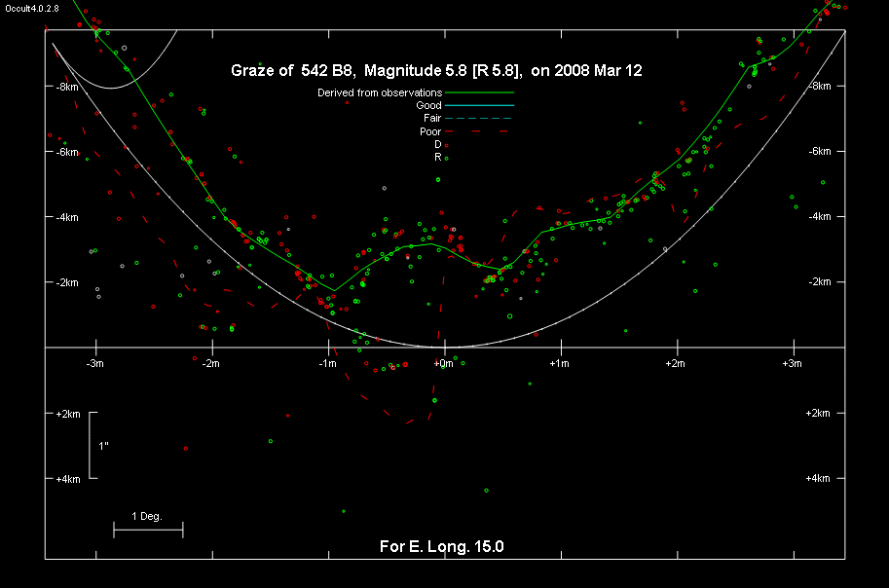Click the '+1m' time axis label
This screenshot has width=889, height=588.
click(559, 363)
